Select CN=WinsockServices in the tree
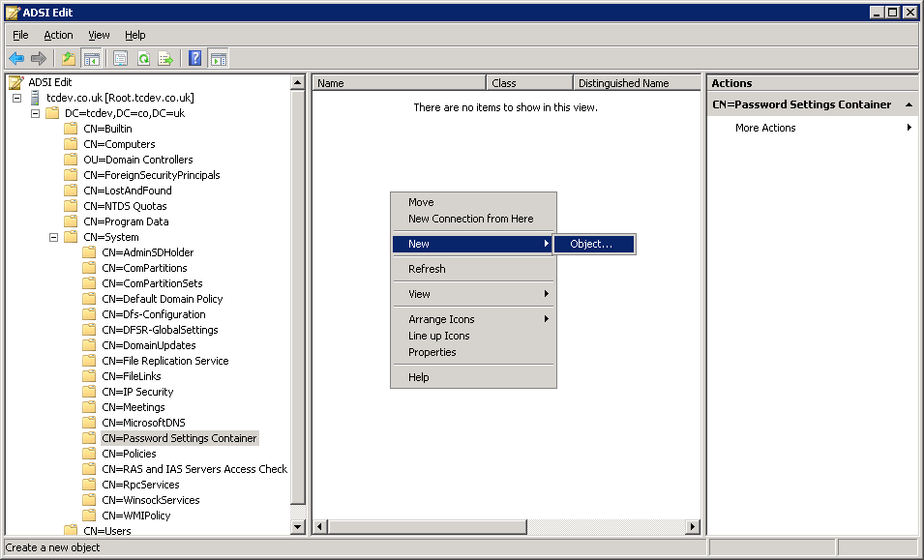 pyautogui.click(x=150, y=500)
